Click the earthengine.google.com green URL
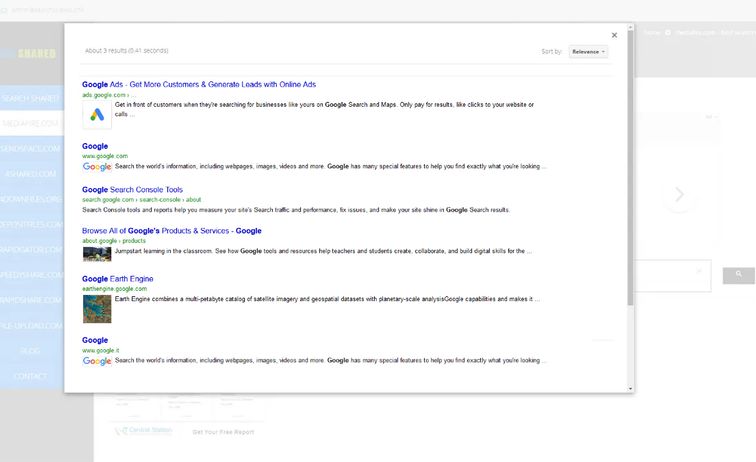Image resolution: width=756 pixels, height=462 pixels. point(114,289)
